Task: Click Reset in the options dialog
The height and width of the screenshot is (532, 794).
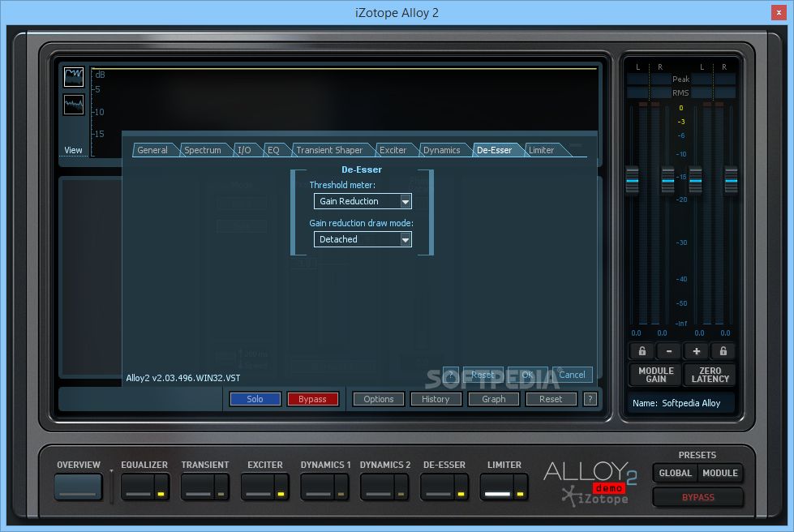Action: [483, 375]
